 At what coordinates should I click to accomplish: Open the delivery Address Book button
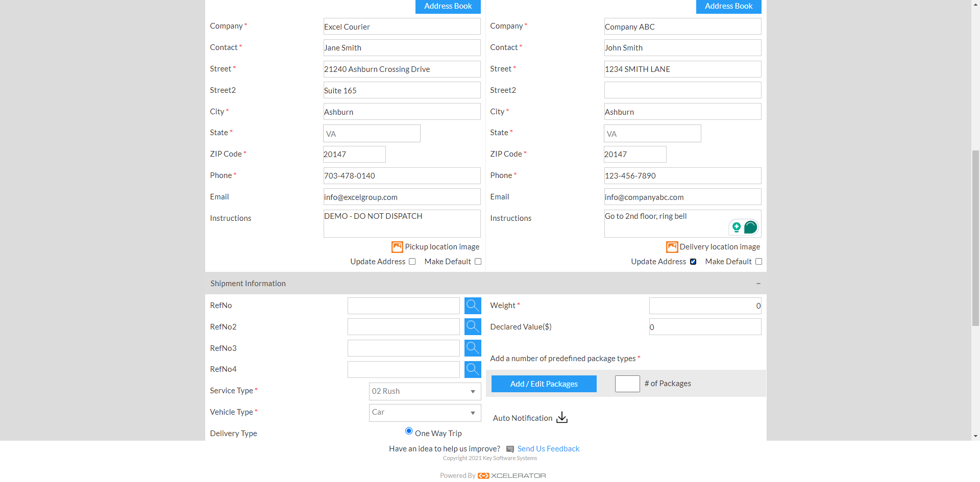click(729, 6)
